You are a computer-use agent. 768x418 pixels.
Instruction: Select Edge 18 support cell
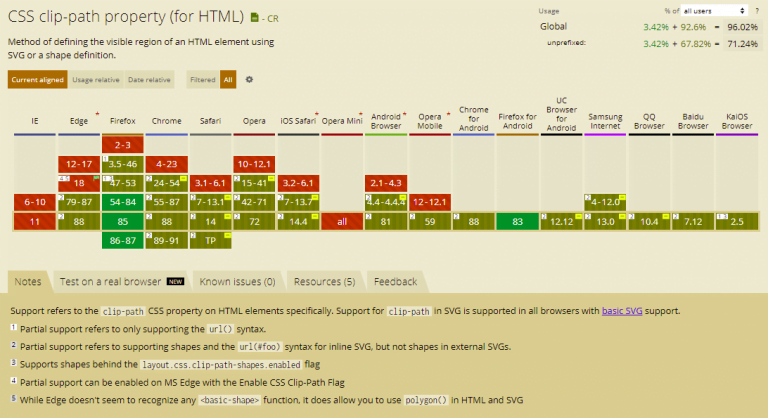79,183
